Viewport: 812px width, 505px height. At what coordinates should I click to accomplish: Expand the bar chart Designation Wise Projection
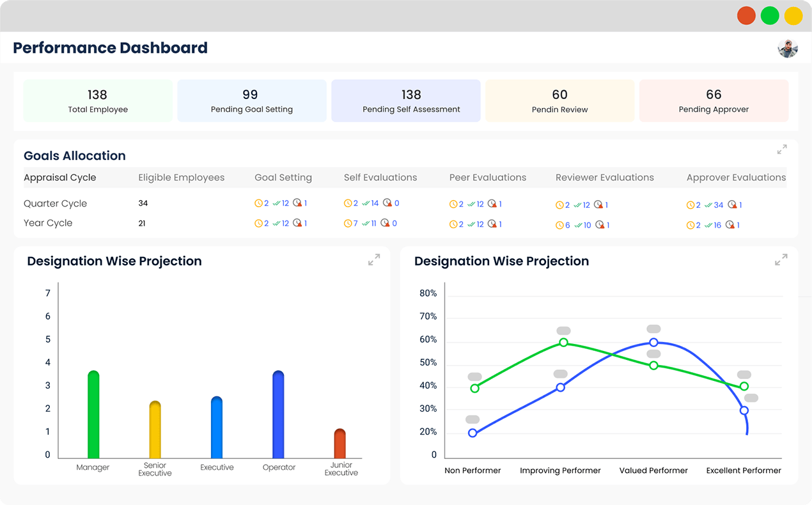(x=374, y=260)
